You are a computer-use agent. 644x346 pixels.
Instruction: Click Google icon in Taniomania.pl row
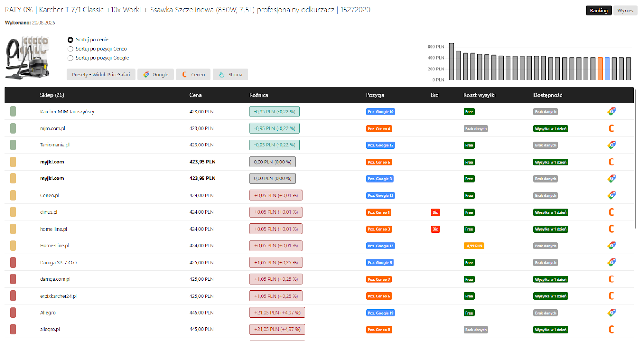611,145
